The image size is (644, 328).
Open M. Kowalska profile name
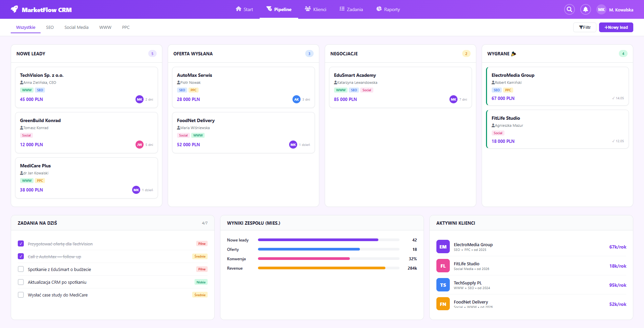621,10
